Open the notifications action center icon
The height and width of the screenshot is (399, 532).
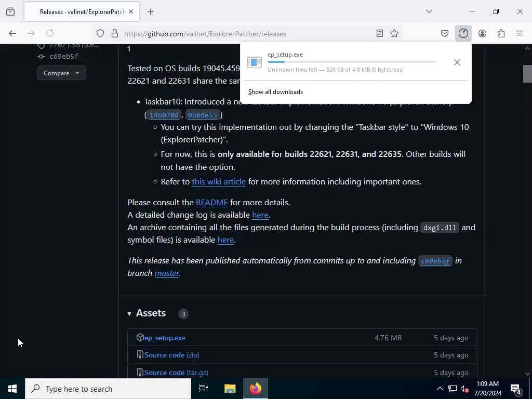point(516,389)
